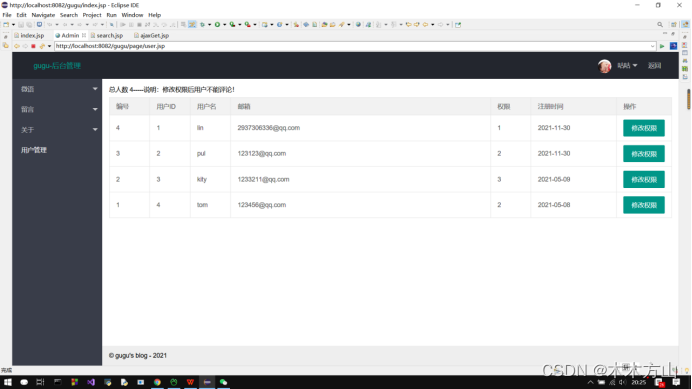Click 修改权限 button for user kity

tap(644, 179)
